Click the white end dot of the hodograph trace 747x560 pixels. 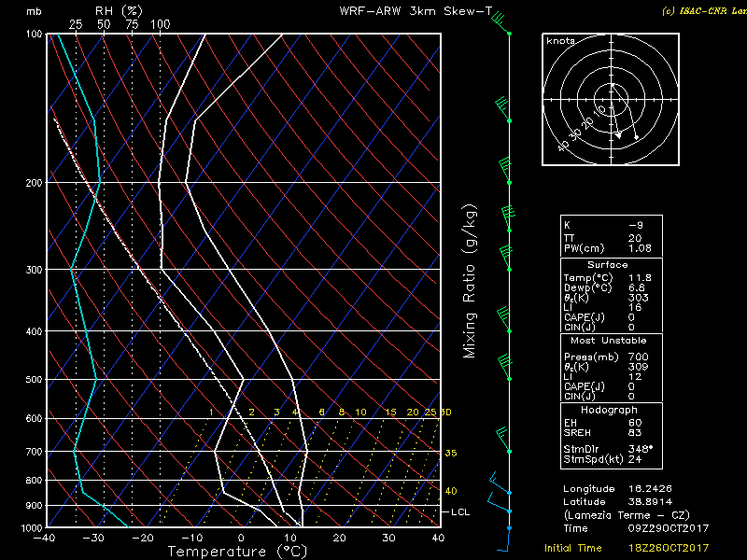(637, 137)
